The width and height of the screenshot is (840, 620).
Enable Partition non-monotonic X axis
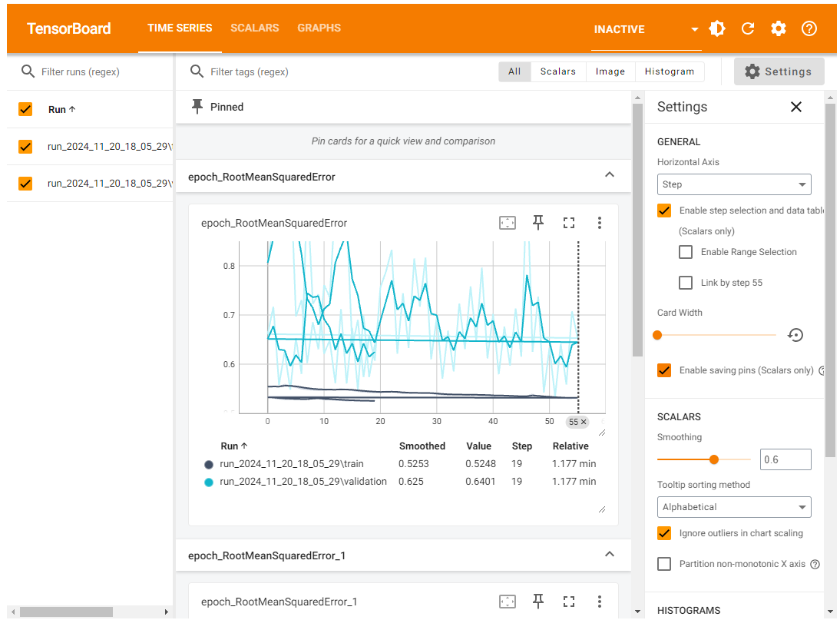(x=664, y=564)
